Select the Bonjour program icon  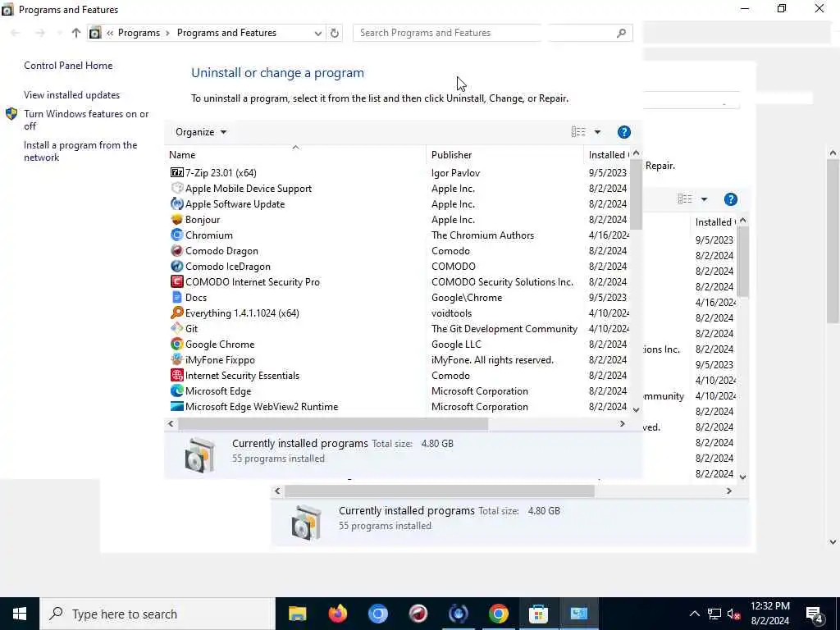177,219
